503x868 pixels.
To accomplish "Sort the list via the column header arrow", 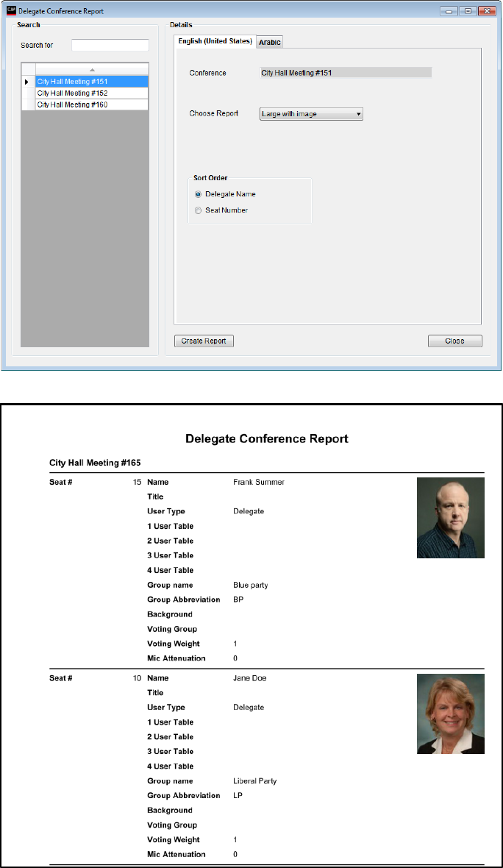I will [x=92, y=69].
